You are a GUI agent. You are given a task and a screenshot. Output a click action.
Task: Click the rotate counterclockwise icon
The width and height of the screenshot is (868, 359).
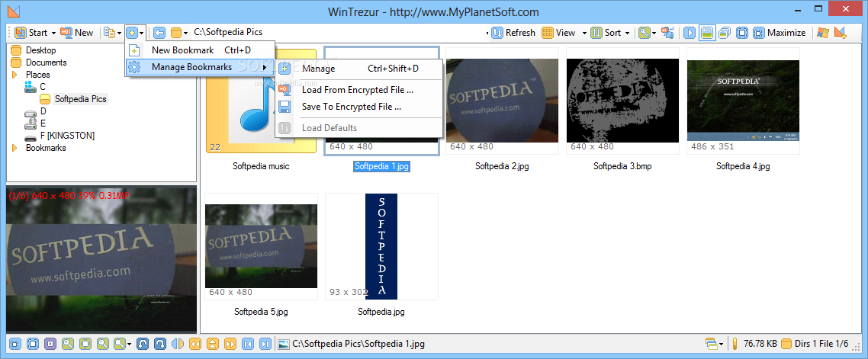tap(143, 344)
